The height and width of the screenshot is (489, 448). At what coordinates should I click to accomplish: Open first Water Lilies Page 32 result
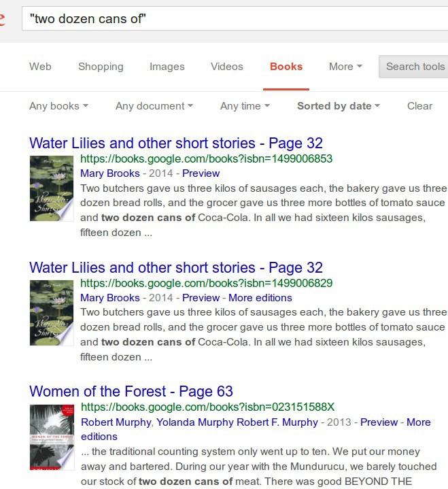pos(176,144)
